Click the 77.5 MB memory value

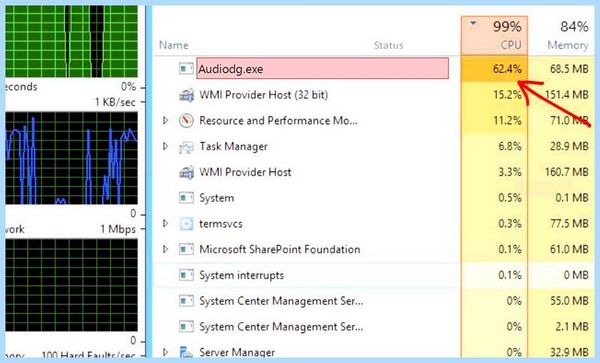tap(569, 224)
